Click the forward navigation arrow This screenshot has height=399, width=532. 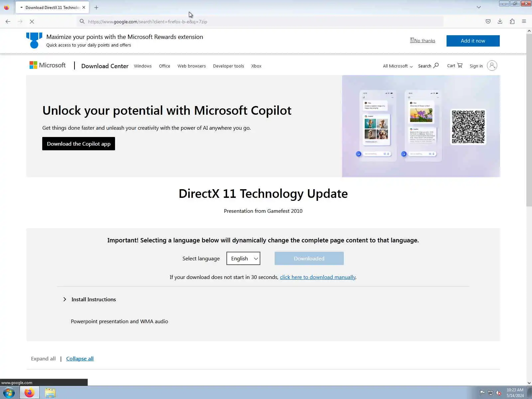tap(20, 21)
